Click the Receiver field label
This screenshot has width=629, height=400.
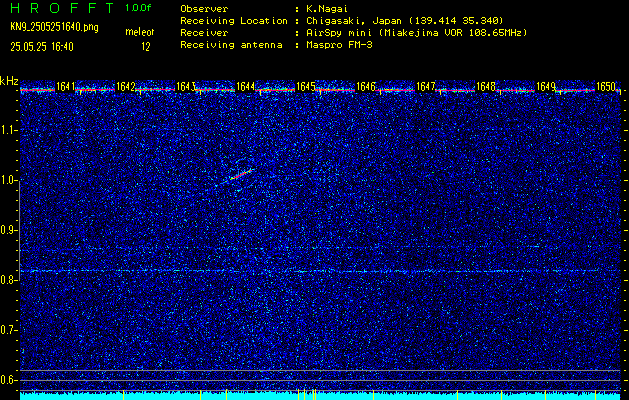point(204,32)
